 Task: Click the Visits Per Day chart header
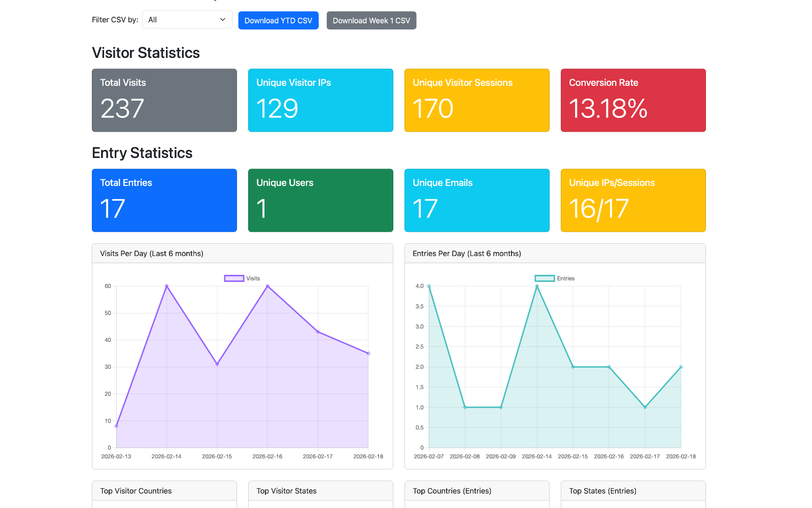pos(151,253)
